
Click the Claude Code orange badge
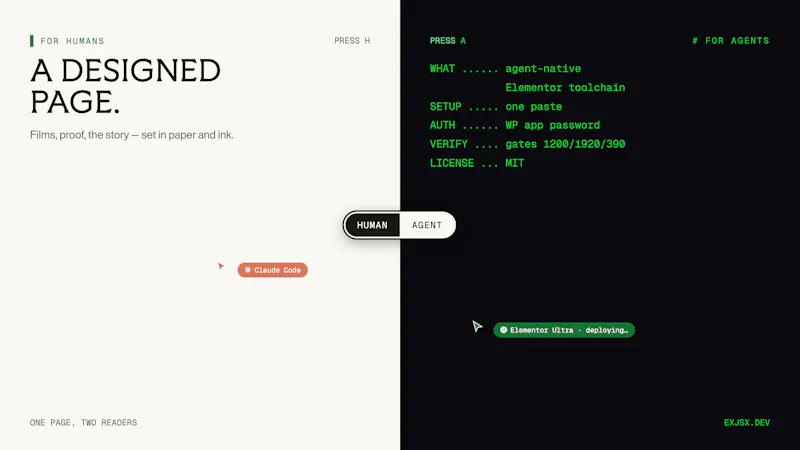click(272, 270)
